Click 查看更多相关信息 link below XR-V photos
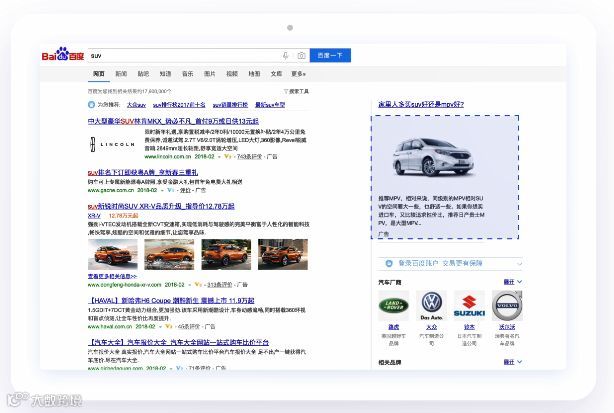Image resolution: width=614 pixels, height=413 pixels. (112, 276)
